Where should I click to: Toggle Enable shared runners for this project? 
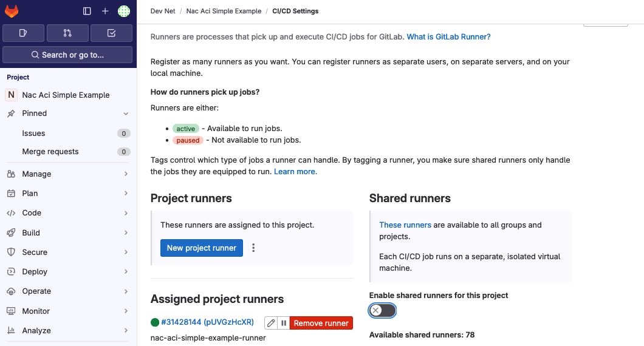tap(382, 311)
